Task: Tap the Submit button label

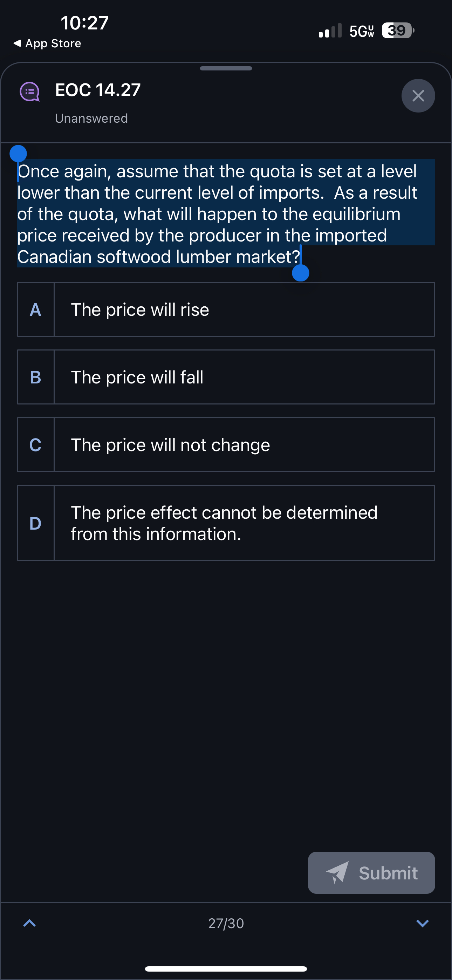Action: click(388, 873)
